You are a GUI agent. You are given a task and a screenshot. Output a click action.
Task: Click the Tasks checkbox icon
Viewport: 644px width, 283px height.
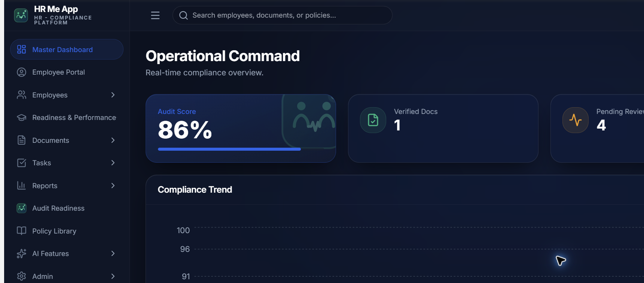pyautogui.click(x=22, y=163)
